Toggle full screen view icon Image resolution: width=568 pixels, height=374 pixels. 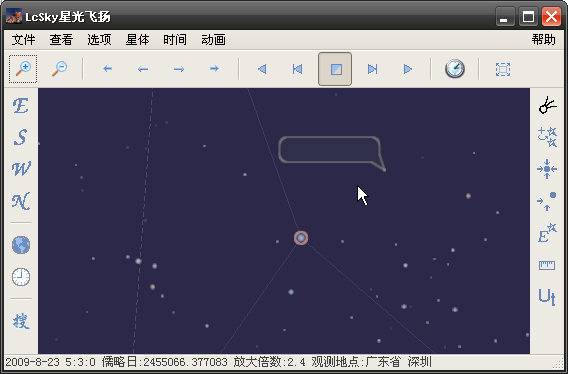pyautogui.click(x=503, y=69)
